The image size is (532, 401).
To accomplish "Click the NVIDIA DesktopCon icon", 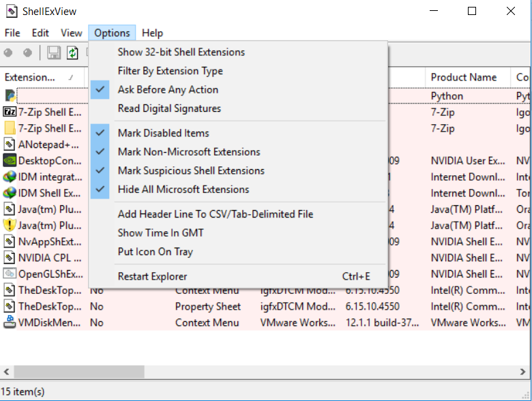I will click(x=10, y=160).
